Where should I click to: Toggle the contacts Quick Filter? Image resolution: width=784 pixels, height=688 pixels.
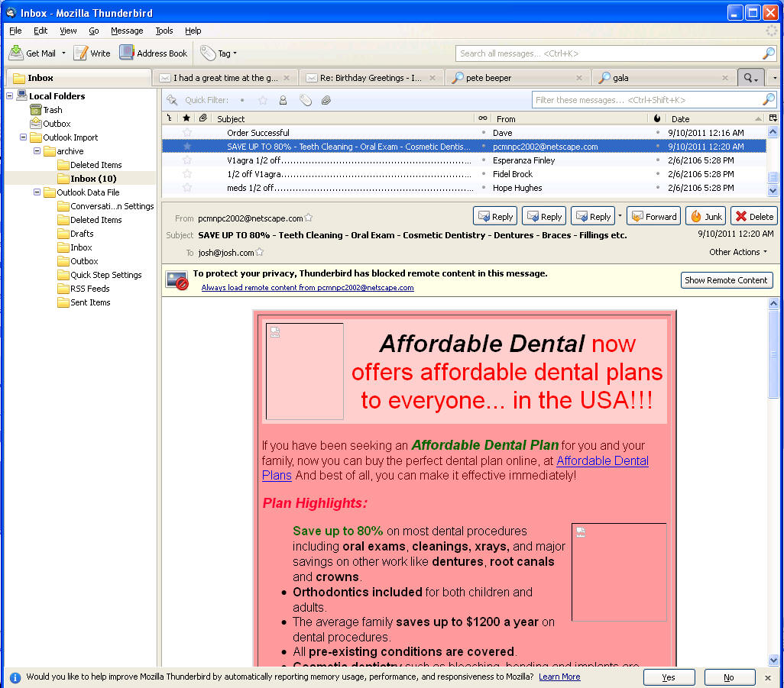pyautogui.click(x=283, y=100)
